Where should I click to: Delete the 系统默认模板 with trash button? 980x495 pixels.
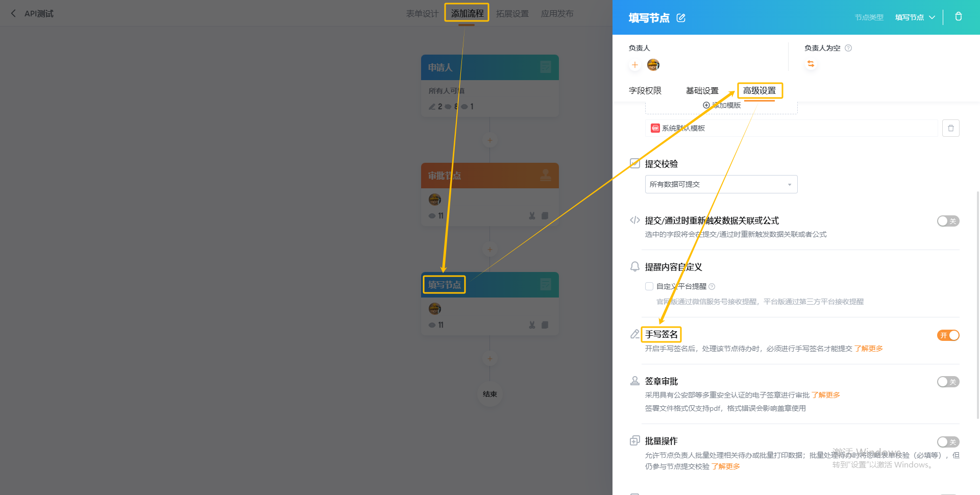(x=950, y=128)
